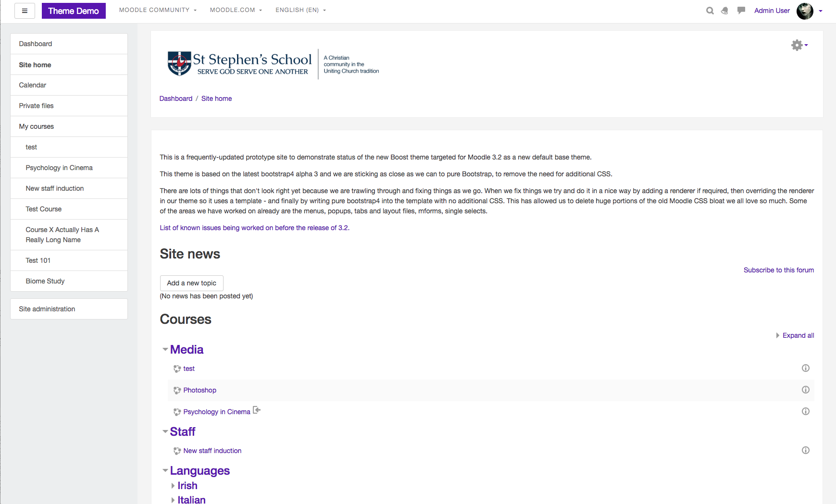The image size is (836, 504).
Task: Click the Theme Demo brand button
Action: click(74, 11)
